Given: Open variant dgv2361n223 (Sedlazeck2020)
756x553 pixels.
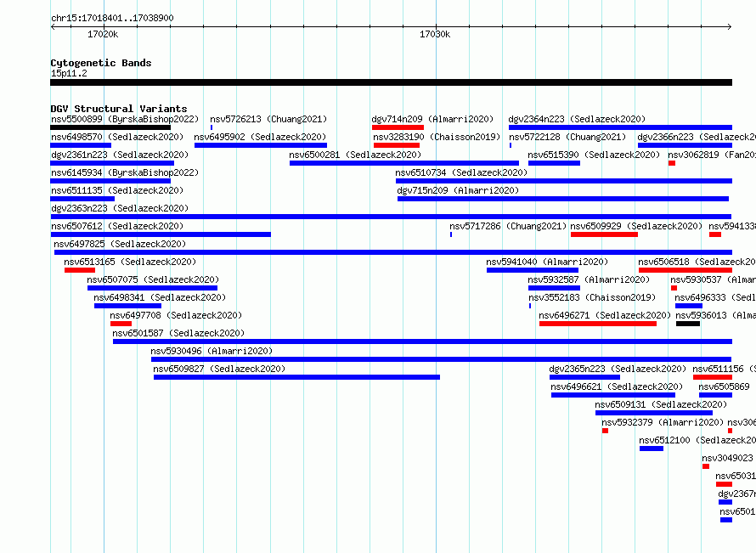Looking at the screenshot, I should (x=120, y=155).
